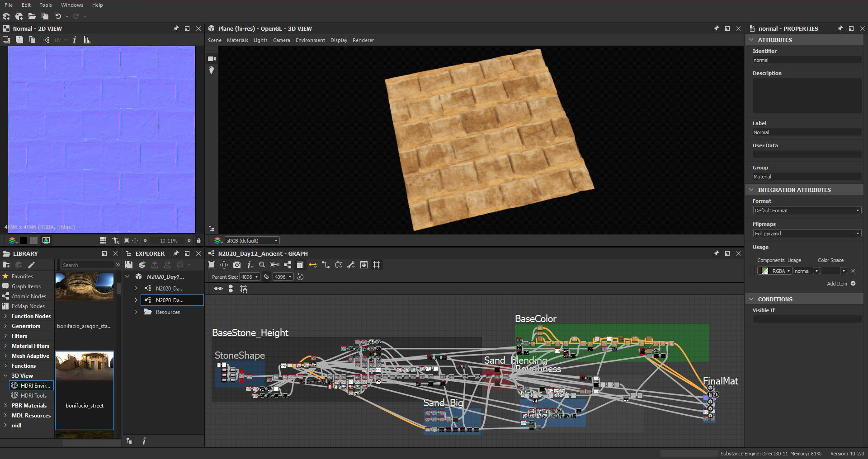Collapse the ATTRIBUTES section
The width and height of the screenshot is (868, 459).
coord(751,40)
